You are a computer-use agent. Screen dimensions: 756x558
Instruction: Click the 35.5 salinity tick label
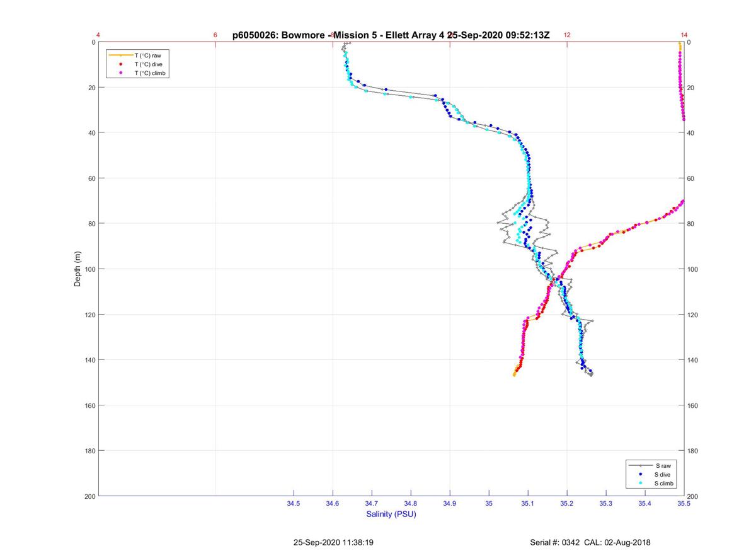coord(684,504)
